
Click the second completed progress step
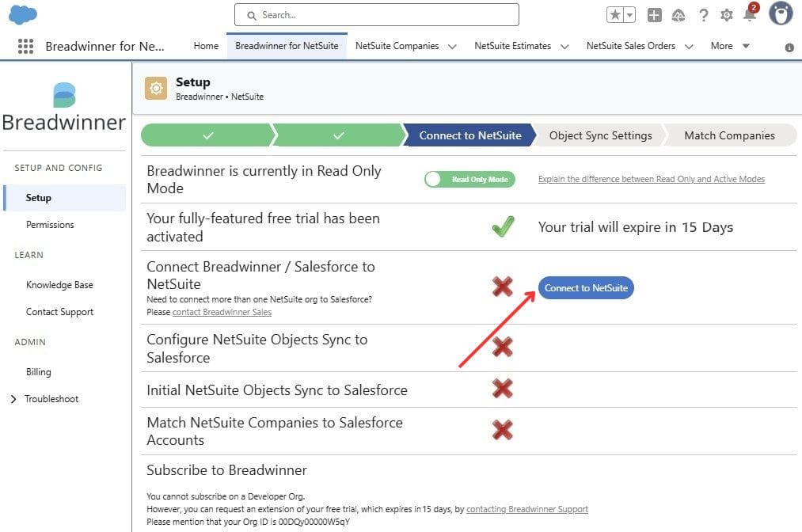click(339, 135)
